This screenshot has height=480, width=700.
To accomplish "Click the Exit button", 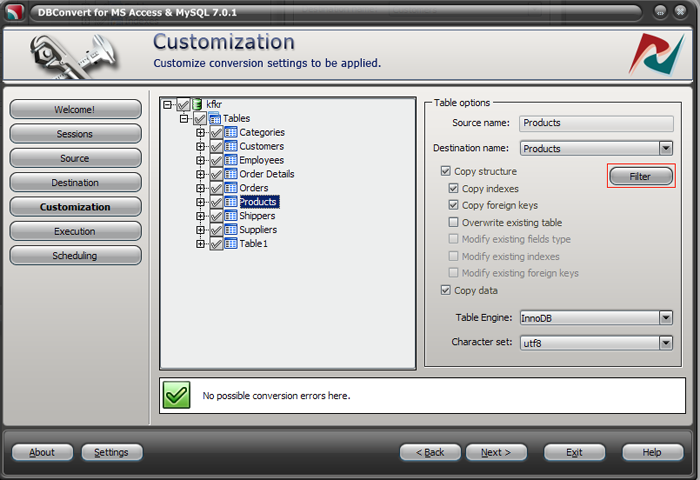I will [x=574, y=452].
